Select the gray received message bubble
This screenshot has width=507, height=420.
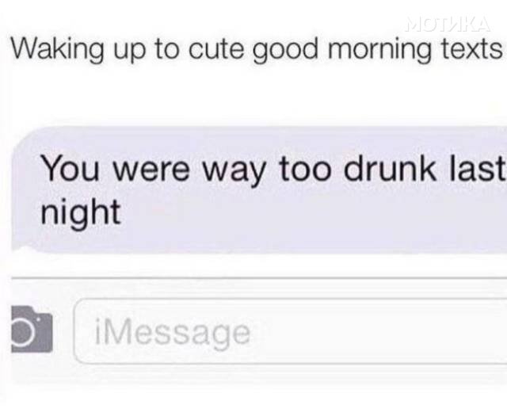[x=259, y=189]
